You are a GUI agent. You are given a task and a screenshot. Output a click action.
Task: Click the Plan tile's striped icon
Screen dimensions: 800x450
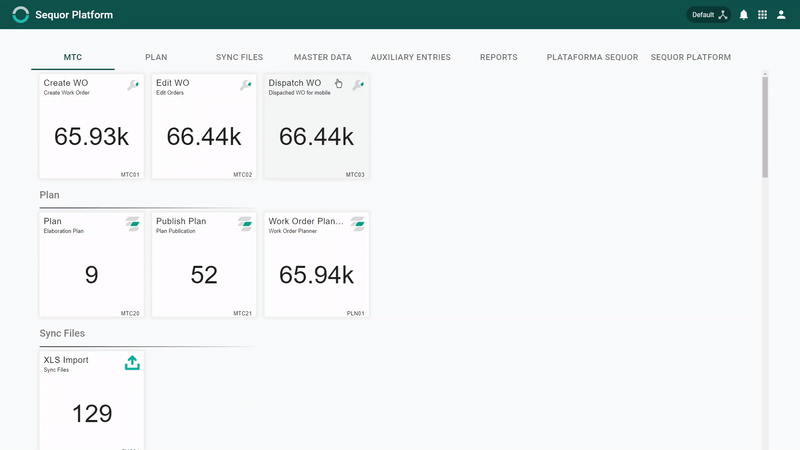point(133,223)
